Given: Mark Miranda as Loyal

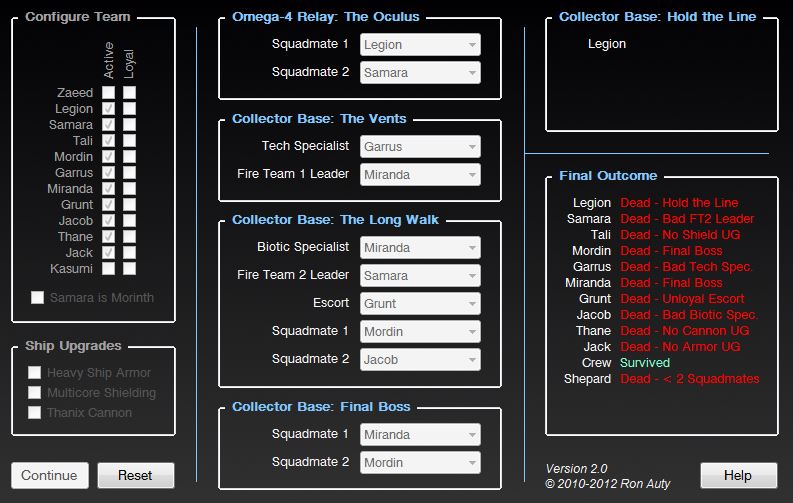Looking at the screenshot, I should click(129, 189).
